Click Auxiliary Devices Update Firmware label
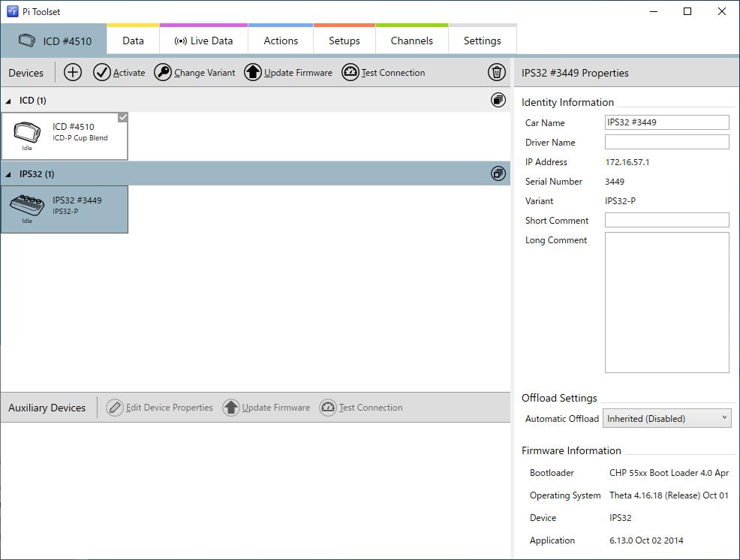The image size is (740, 560). click(276, 408)
